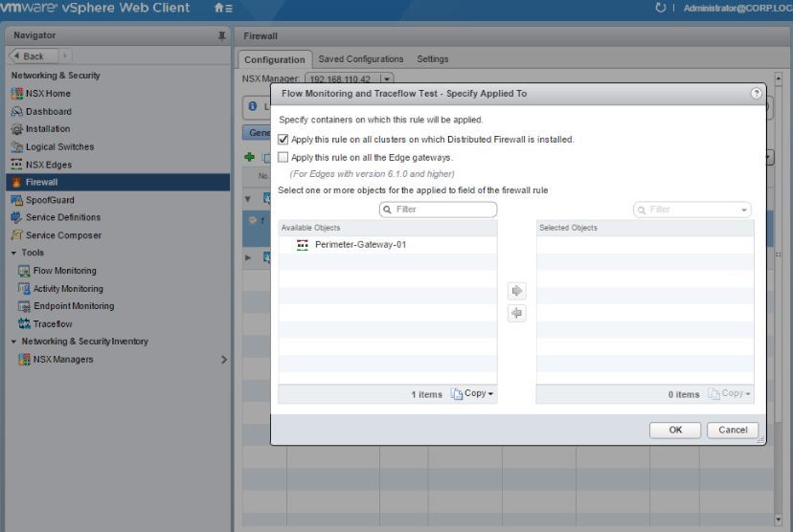Pin the Navigator panel
Viewport: 793px width, 532px height.
pos(222,36)
